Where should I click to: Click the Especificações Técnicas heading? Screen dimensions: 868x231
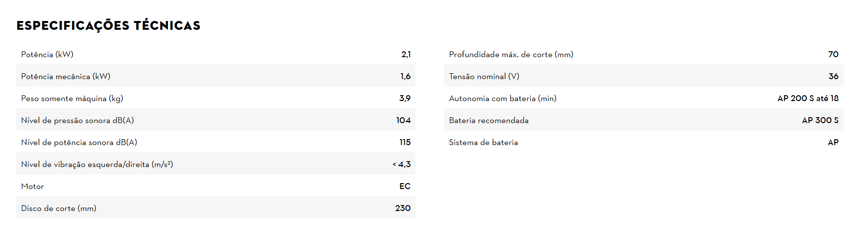point(108,25)
